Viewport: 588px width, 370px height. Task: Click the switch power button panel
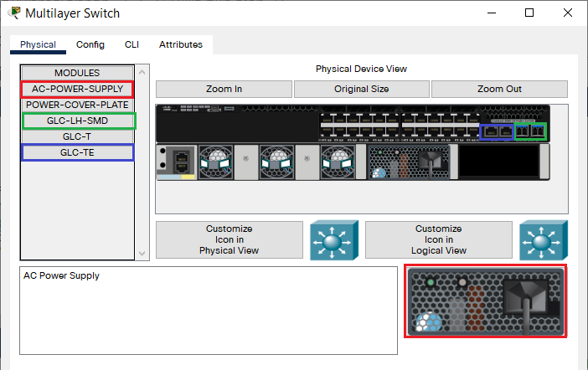177,162
